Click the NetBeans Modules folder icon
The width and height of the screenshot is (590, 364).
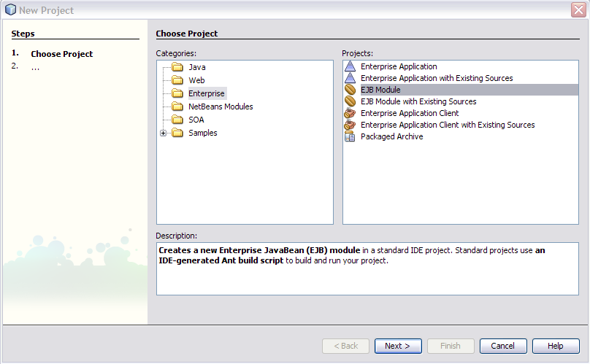[177, 107]
